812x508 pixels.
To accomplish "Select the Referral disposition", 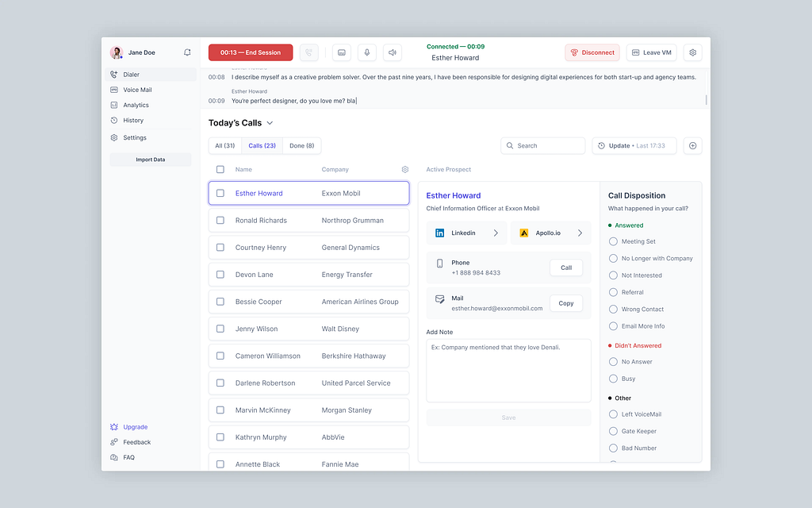I will (613, 292).
